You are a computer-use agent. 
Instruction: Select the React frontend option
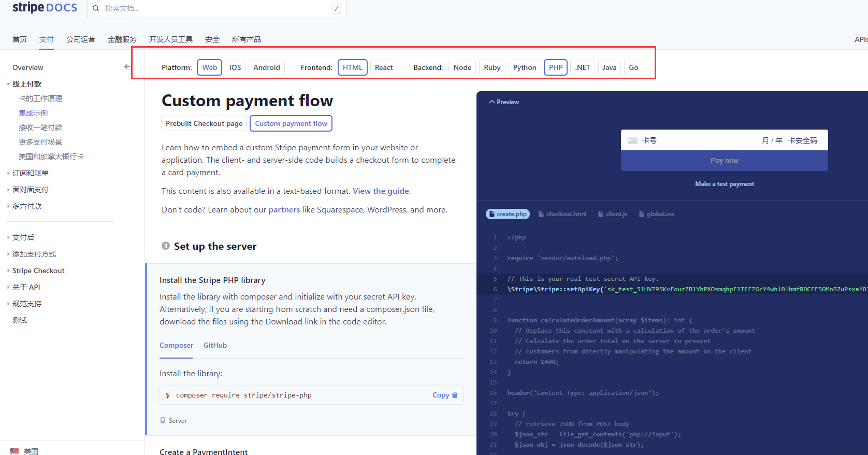384,67
